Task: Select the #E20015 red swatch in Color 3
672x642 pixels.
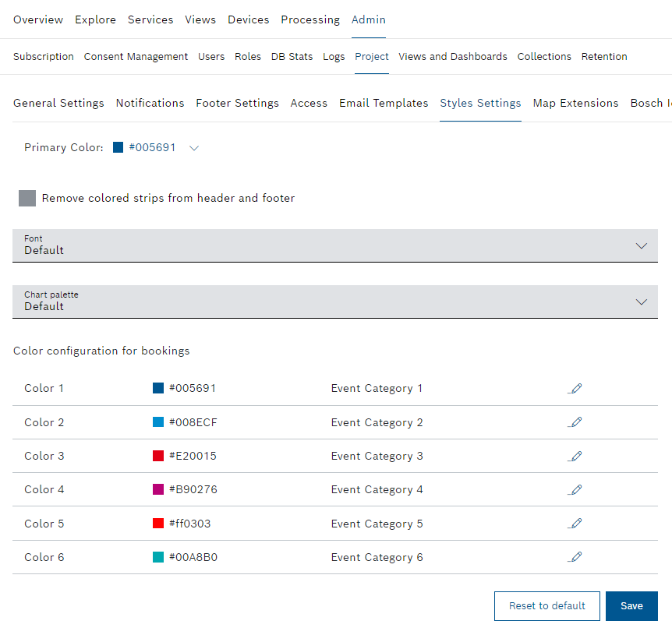Action: 158,456
